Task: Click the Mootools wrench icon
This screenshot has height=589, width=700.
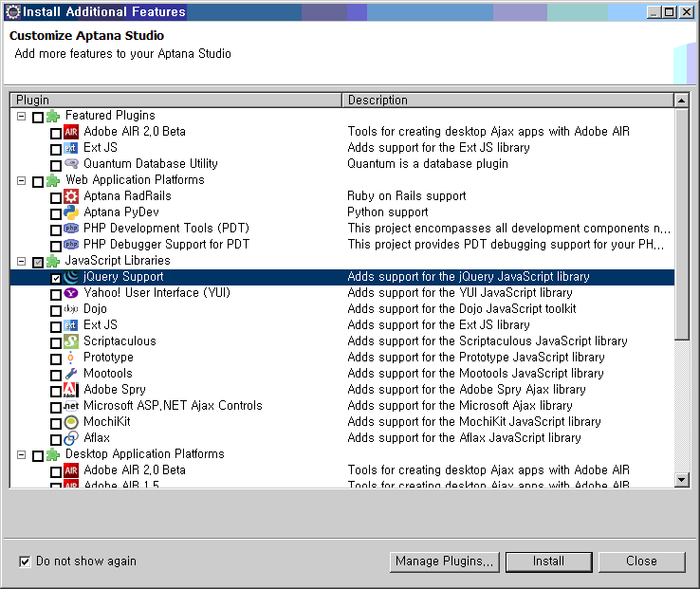Action: [x=71, y=374]
